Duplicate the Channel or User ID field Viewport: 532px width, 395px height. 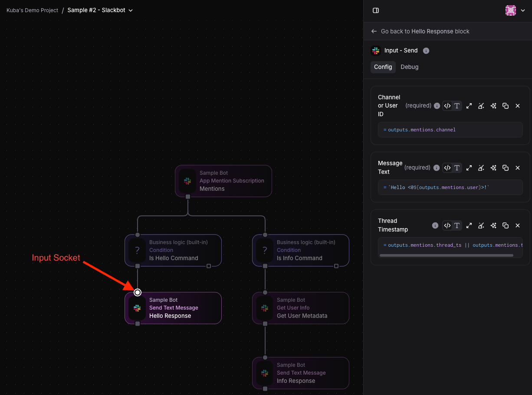point(506,106)
